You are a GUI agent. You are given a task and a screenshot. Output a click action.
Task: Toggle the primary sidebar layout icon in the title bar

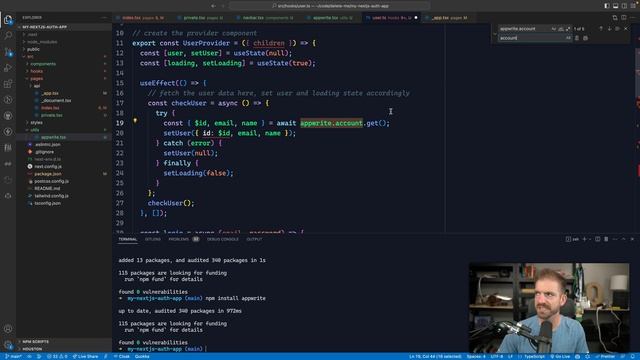click(x=607, y=6)
